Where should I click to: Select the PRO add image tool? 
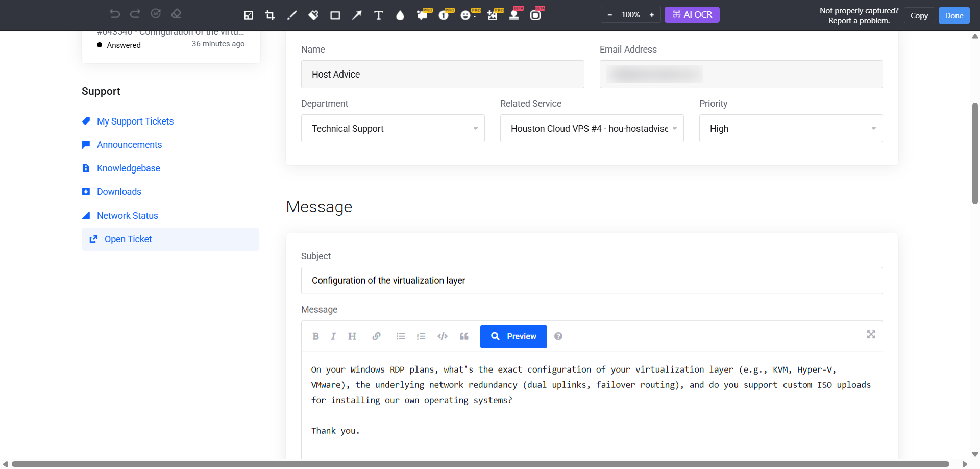click(494, 14)
